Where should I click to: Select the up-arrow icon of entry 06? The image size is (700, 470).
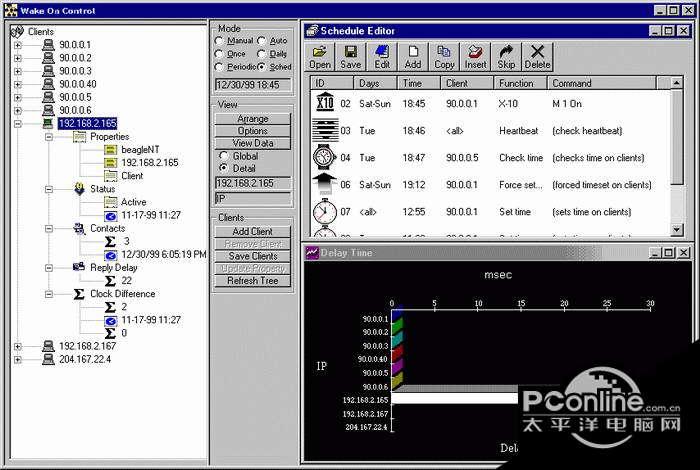325,184
